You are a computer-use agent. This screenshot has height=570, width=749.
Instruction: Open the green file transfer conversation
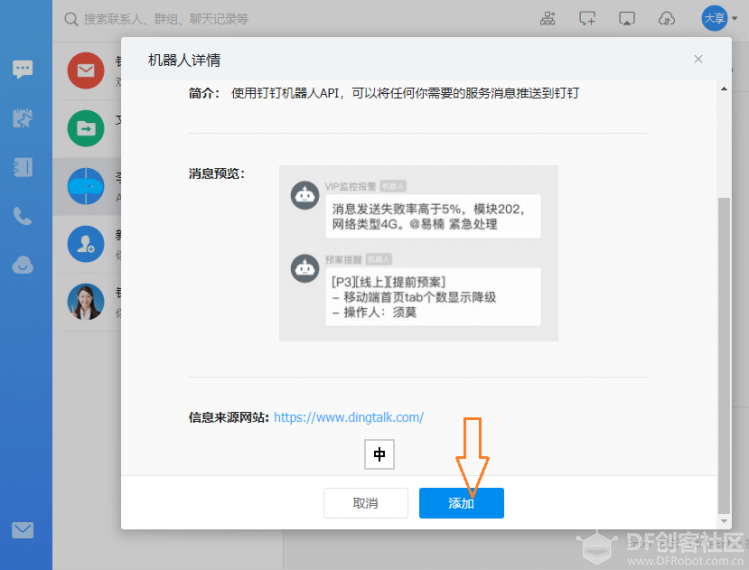click(86, 128)
